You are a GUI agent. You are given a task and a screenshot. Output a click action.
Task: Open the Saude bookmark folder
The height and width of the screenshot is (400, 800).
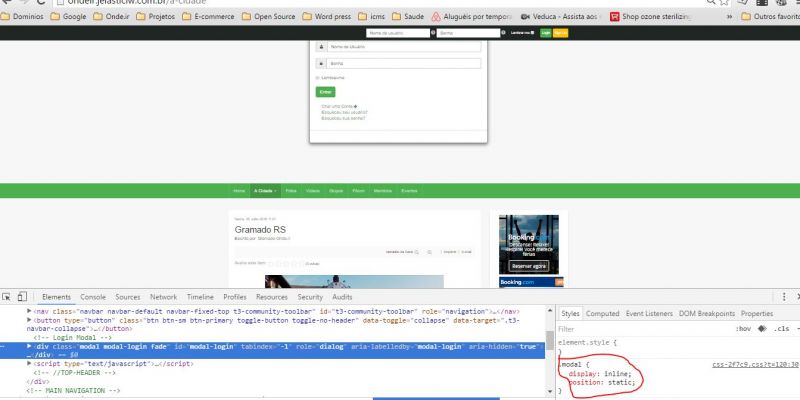click(408, 16)
